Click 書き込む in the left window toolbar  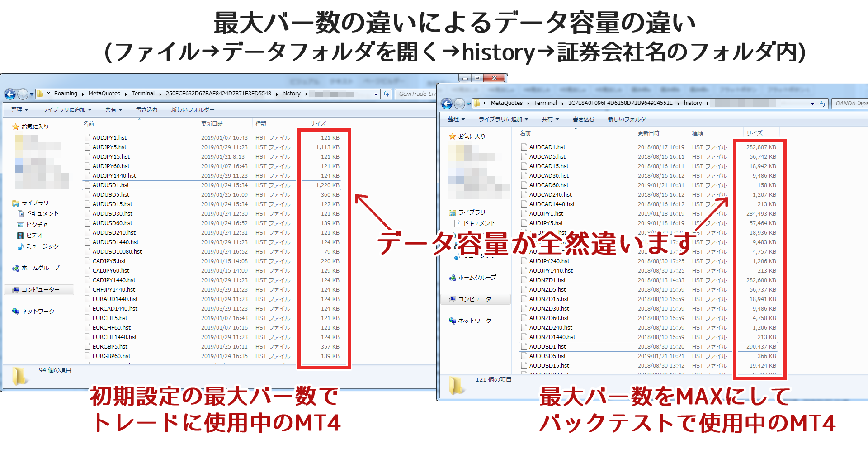(x=147, y=109)
